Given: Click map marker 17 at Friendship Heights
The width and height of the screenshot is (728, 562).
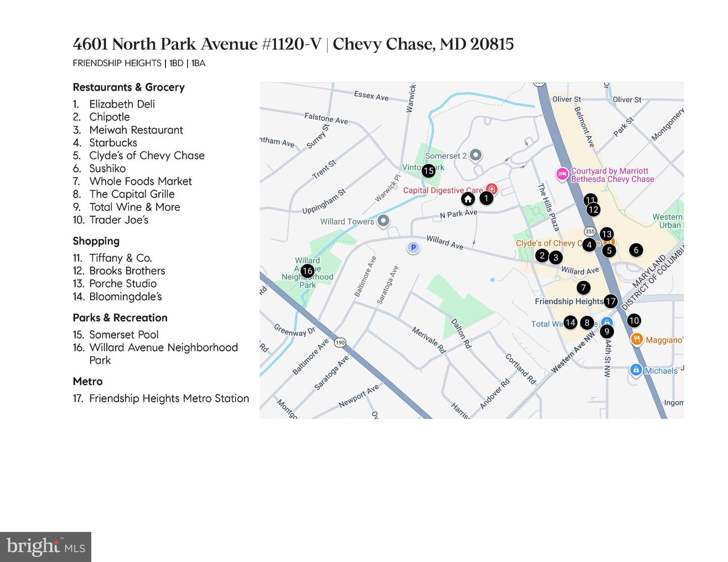Looking at the screenshot, I should (x=611, y=302).
